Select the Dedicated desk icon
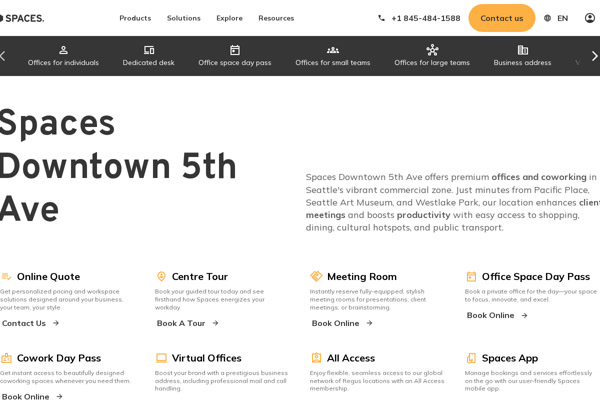 click(148, 50)
